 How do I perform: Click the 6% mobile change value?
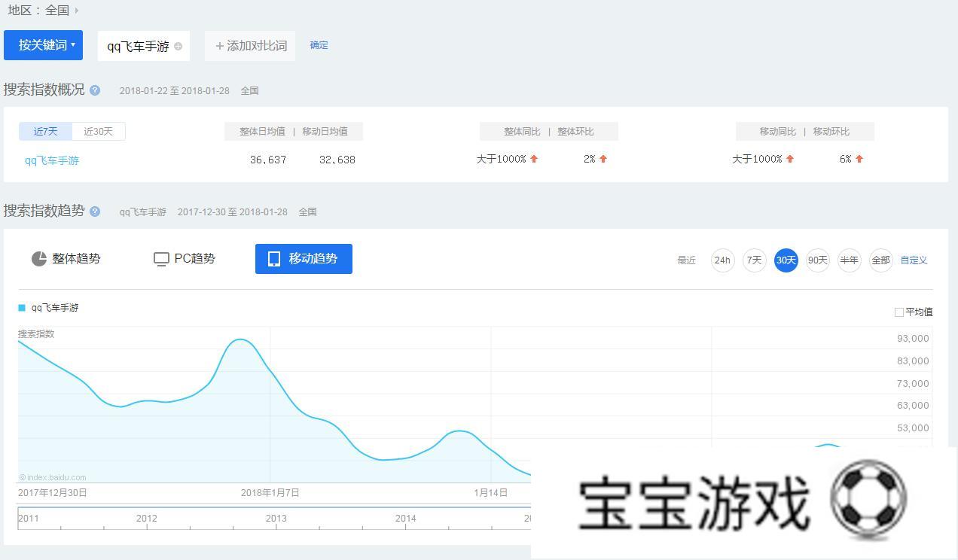click(x=846, y=159)
